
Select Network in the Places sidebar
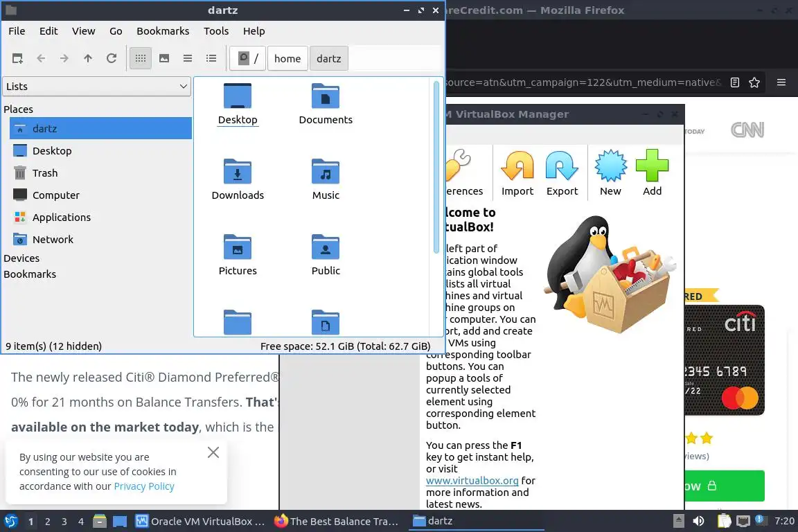pos(100,239)
